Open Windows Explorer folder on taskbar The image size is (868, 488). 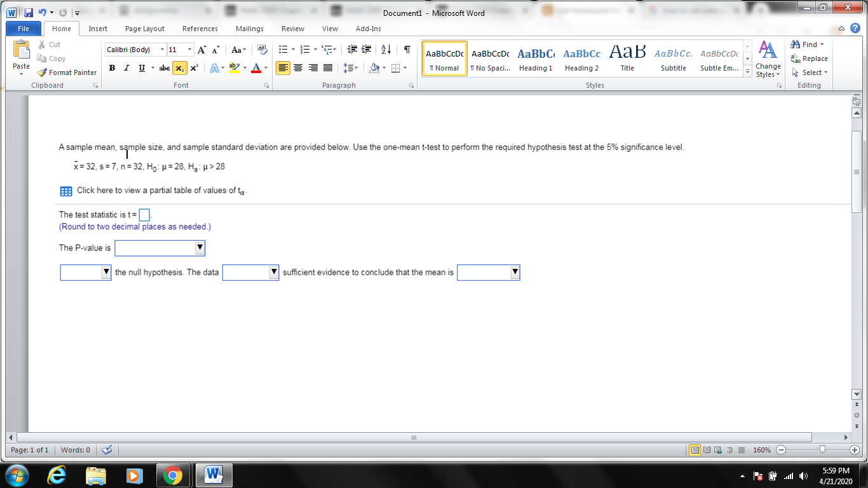96,475
